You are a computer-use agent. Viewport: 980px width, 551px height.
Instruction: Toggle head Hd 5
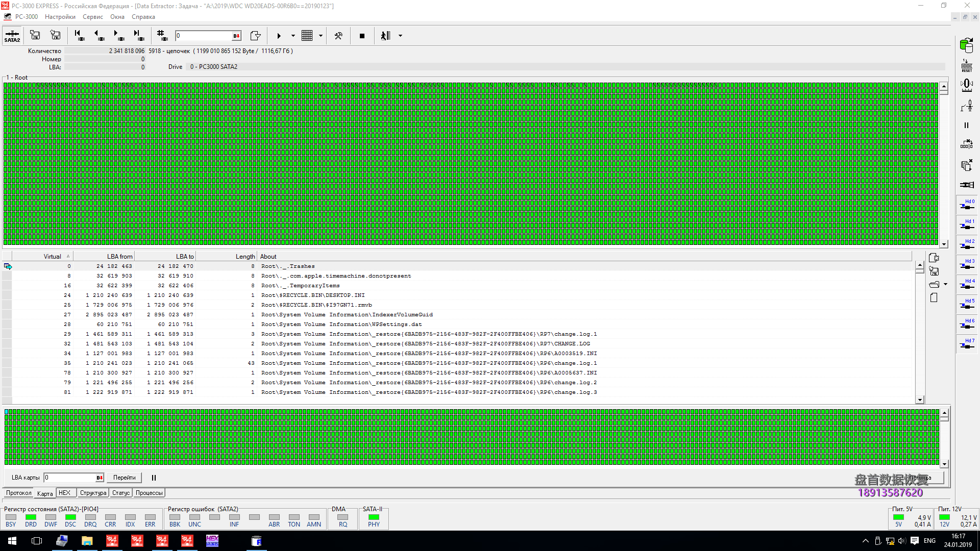point(967,304)
